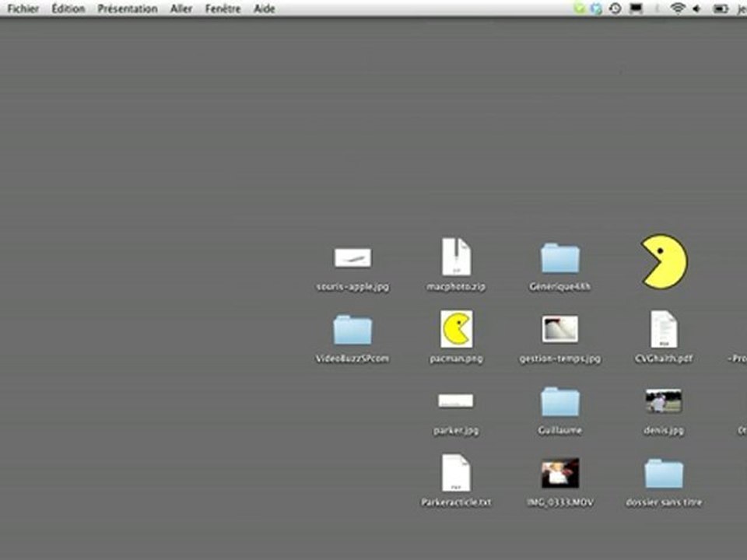Open the Aide menu
Screen dimensions: 747x560
coord(264,9)
